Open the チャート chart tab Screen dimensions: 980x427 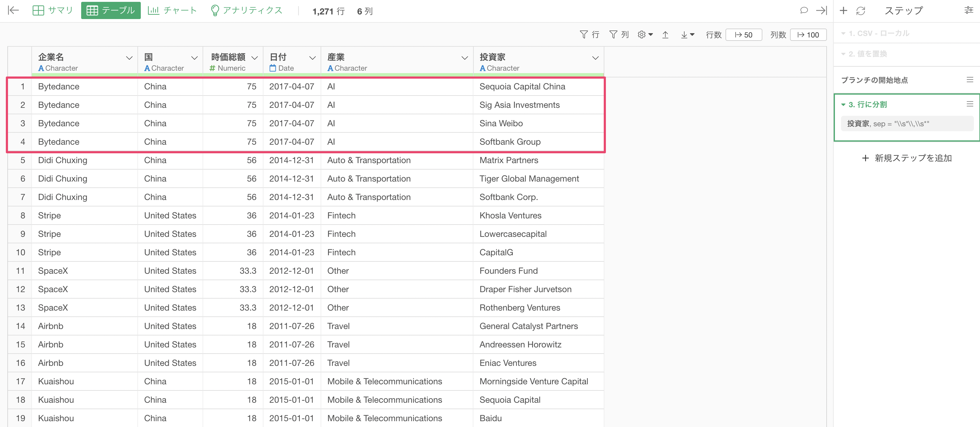tap(172, 10)
